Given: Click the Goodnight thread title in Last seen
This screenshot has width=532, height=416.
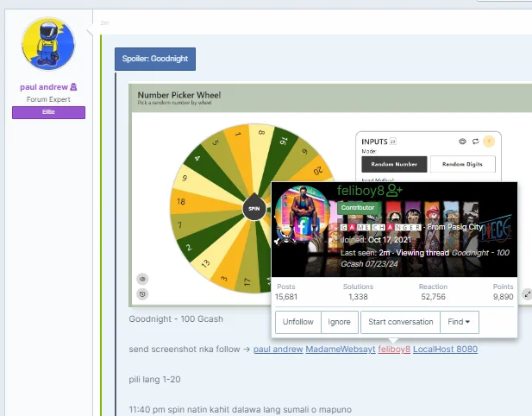Looking at the screenshot, I should pos(425,258).
